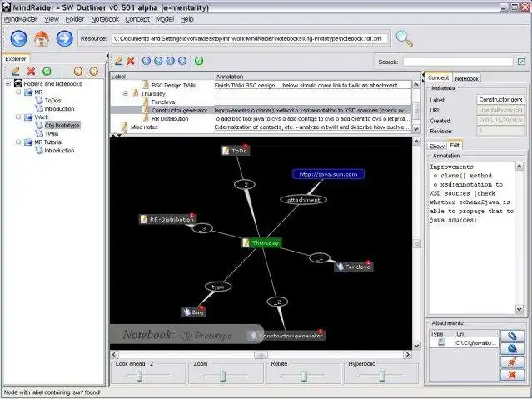This screenshot has width=532, height=399.
Task: Click the http://java.sun.com link node
Action: pos(328,174)
